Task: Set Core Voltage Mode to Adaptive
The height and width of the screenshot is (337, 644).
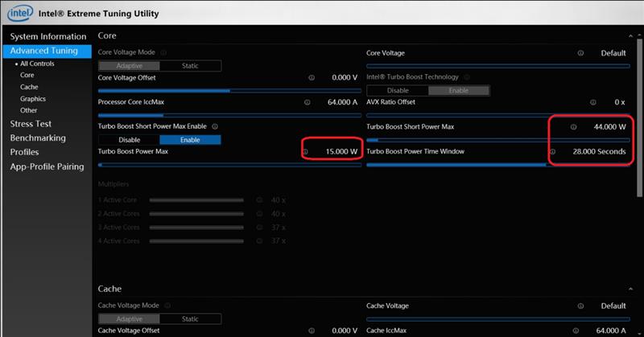Action: [129, 66]
